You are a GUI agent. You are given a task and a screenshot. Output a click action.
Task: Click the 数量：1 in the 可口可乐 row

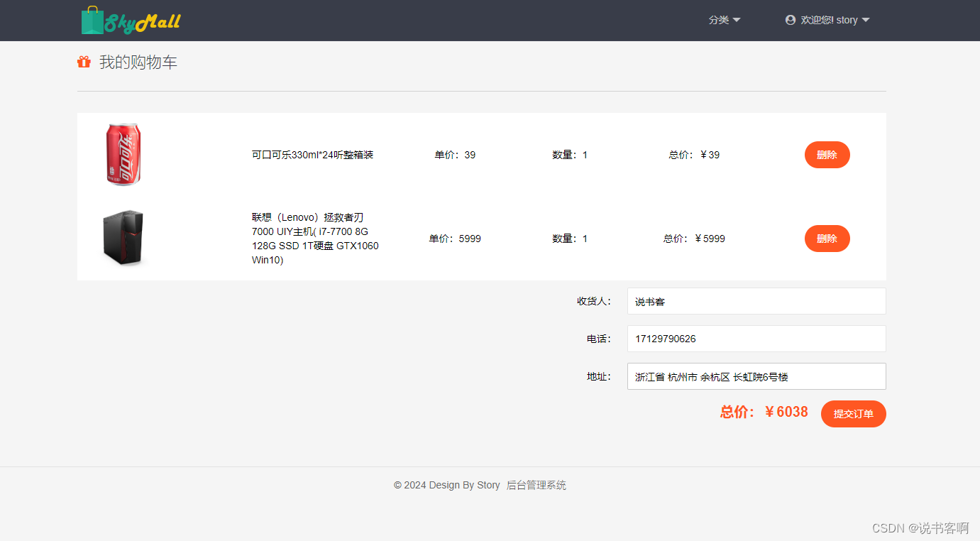click(x=570, y=155)
